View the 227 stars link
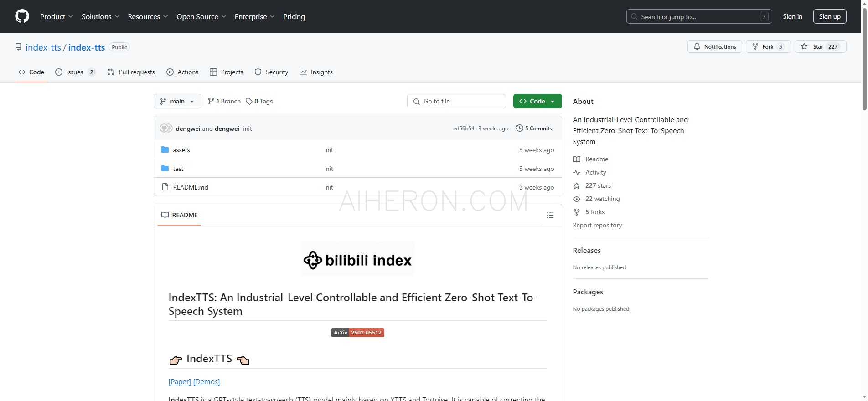The width and height of the screenshot is (868, 401). pyautogui.click(x=598, y=185)
